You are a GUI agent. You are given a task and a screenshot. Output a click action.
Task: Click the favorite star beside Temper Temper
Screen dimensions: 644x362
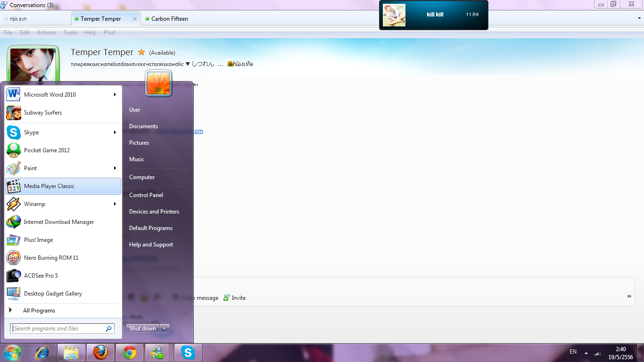point(141,52)
